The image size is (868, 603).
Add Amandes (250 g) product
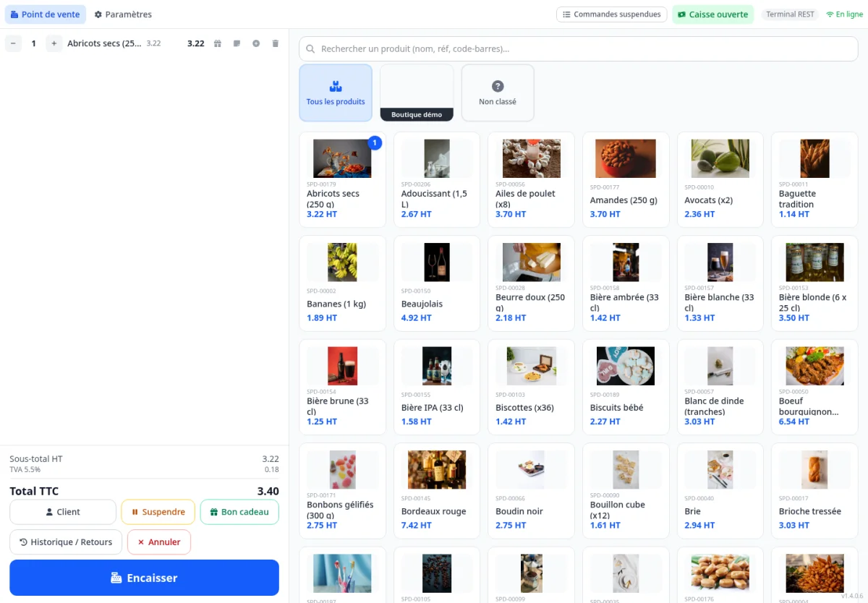pyautogui.click(x=626, y=180)
